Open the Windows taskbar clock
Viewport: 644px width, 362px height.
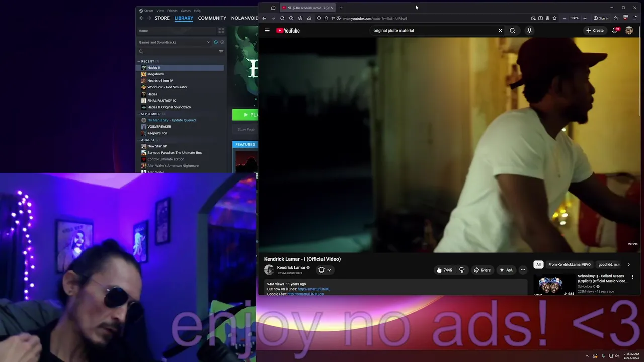(x=631, y=356)
